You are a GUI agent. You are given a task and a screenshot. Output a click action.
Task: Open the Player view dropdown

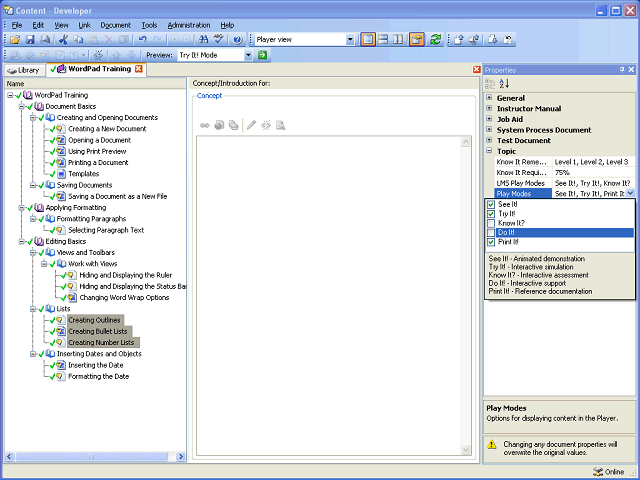pos(350,39)
